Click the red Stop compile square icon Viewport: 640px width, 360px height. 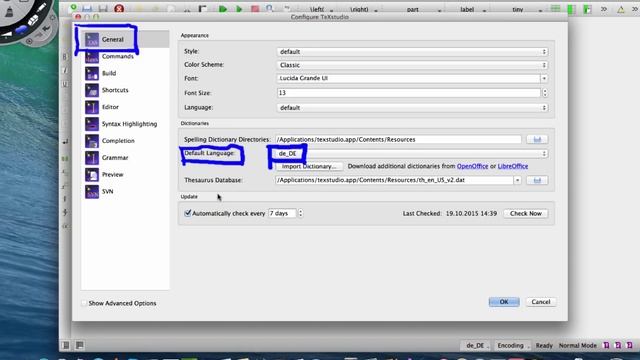255,9
